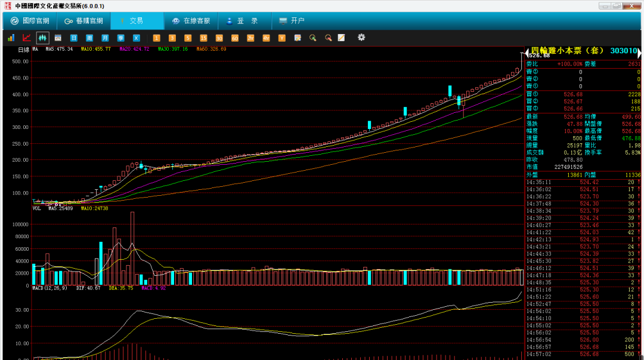644x360 pixels.
Task: Select 2hr interval button
Action: coord(250,38)
